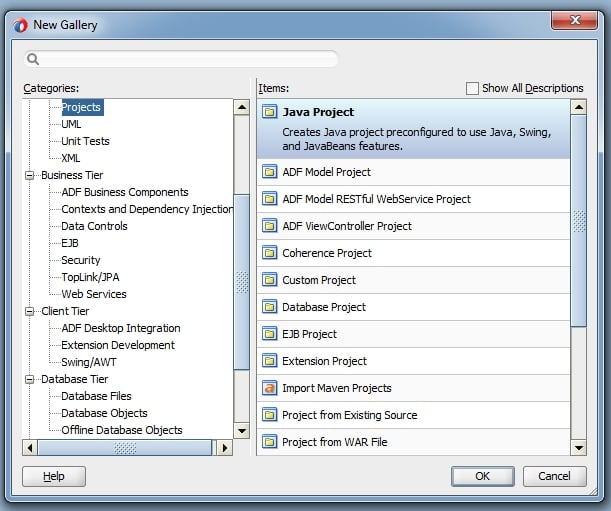Collapse the Business Tier node
The width and height of the screenshot is (611, 511).
pos(30,175)
